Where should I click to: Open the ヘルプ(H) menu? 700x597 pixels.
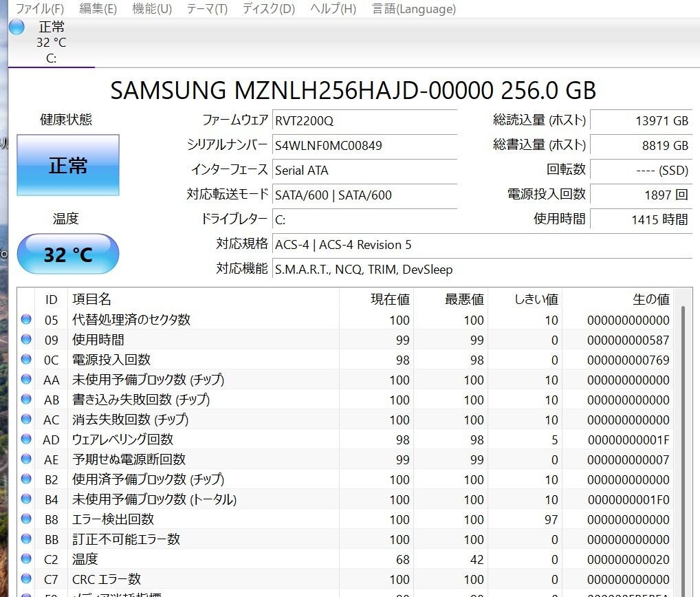333,9
